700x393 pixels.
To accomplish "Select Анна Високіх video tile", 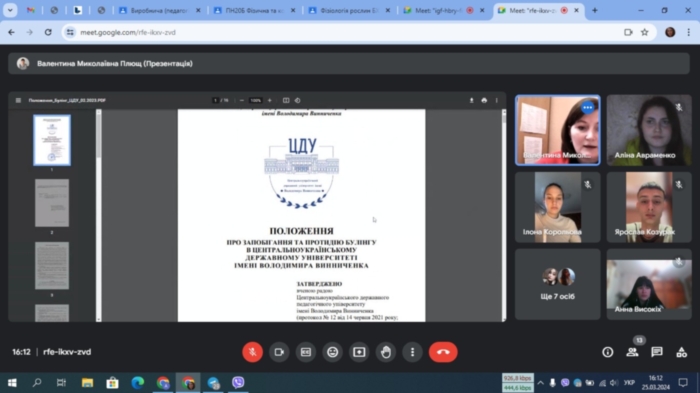I will [x=649, y=284].
